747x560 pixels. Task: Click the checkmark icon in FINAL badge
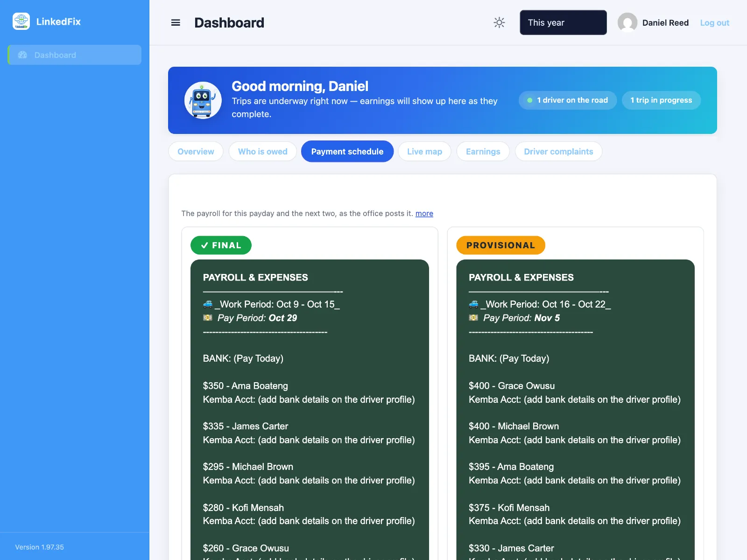pos(204,245)
